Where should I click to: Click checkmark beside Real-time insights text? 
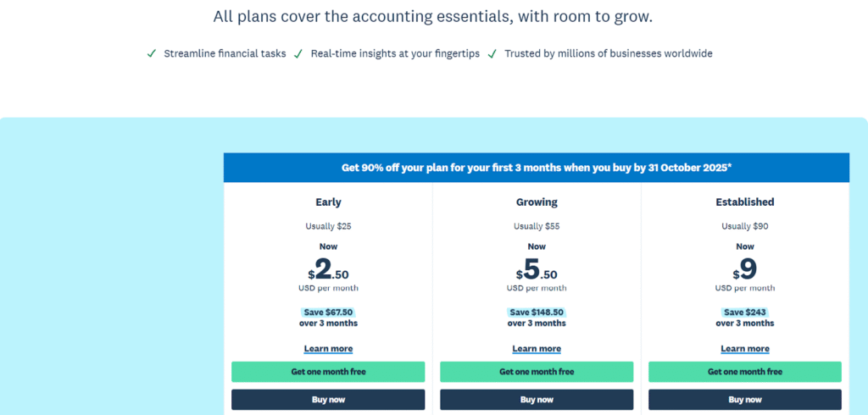(x=298, y=53)
